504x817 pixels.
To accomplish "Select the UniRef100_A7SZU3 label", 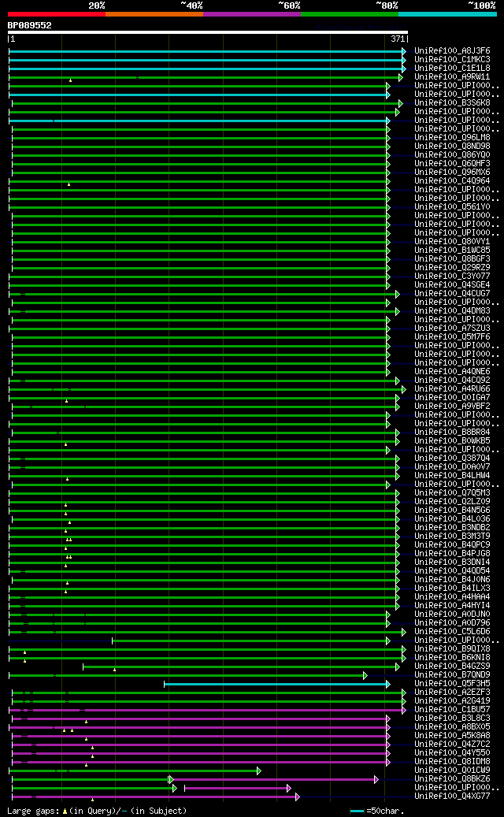I will coord(452,329).
